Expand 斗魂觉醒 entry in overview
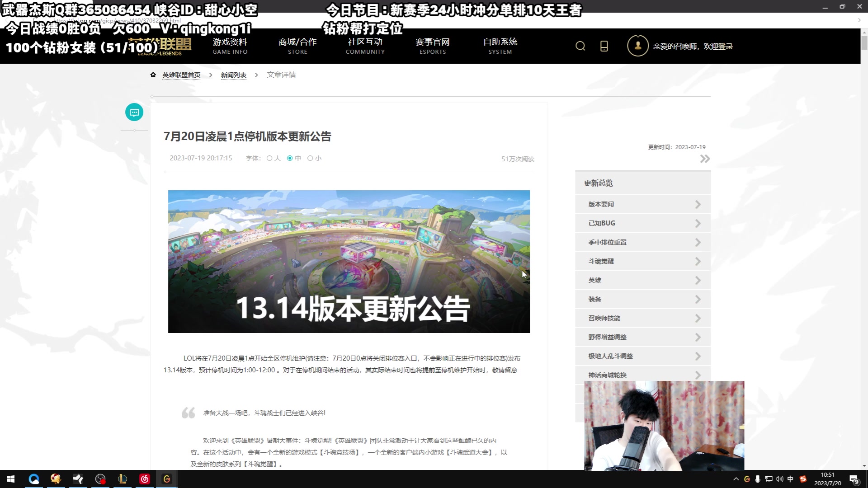The height and width of the screenshot is (488, 868). [x=643, y=262]
